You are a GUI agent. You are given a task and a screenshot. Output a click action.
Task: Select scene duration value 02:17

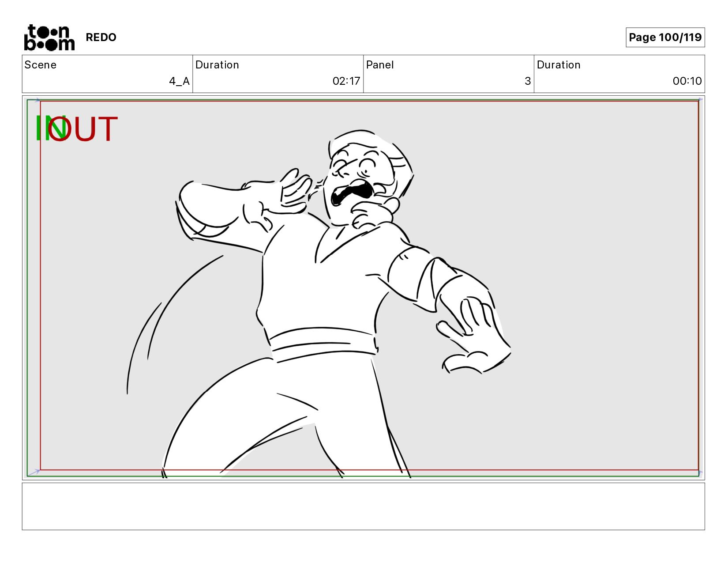pos(346,81)
